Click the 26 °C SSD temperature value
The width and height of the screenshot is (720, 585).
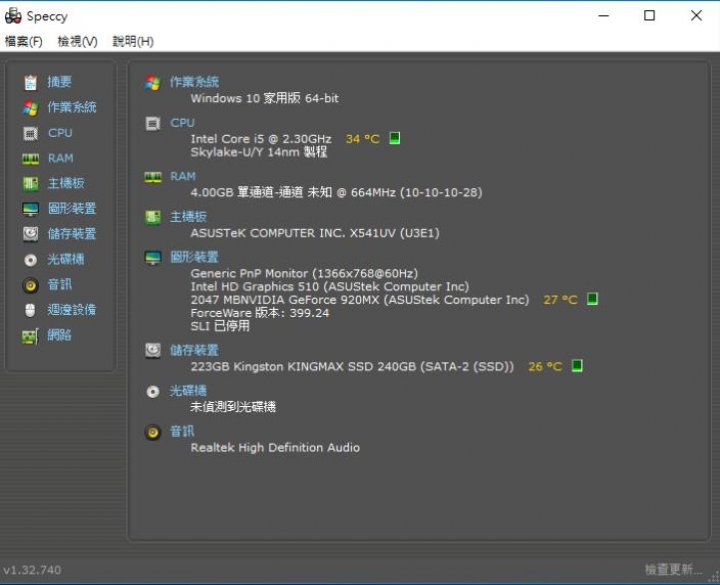point(546,366)
